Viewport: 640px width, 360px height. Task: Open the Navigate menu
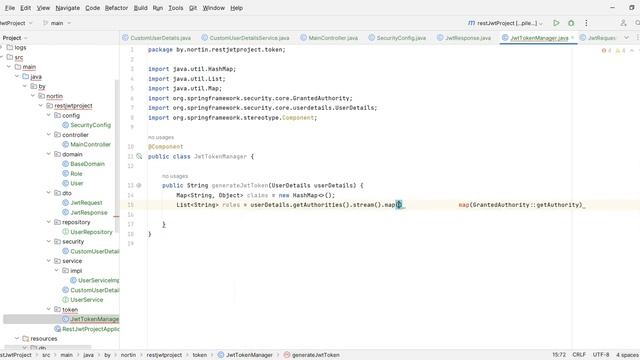pyautogui.click(x=67, y=8)
